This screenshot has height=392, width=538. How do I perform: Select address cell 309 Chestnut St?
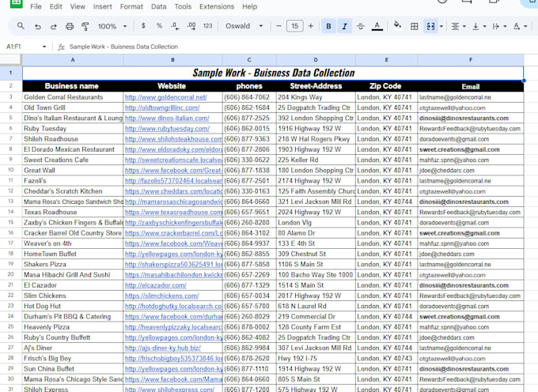[316, 254]
